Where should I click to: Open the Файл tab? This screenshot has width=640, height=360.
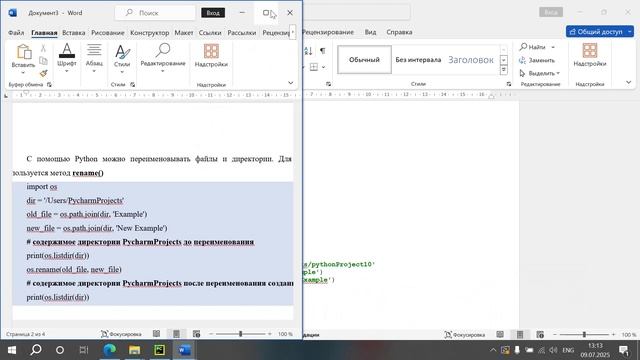click(16, 33)
